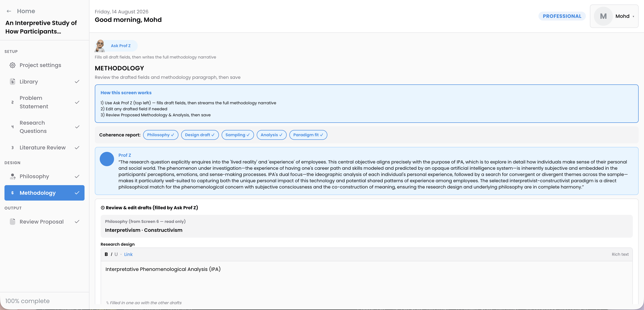644x310 pixels.
Task: Click the 'How this screen works' heading
Action: 126,93
